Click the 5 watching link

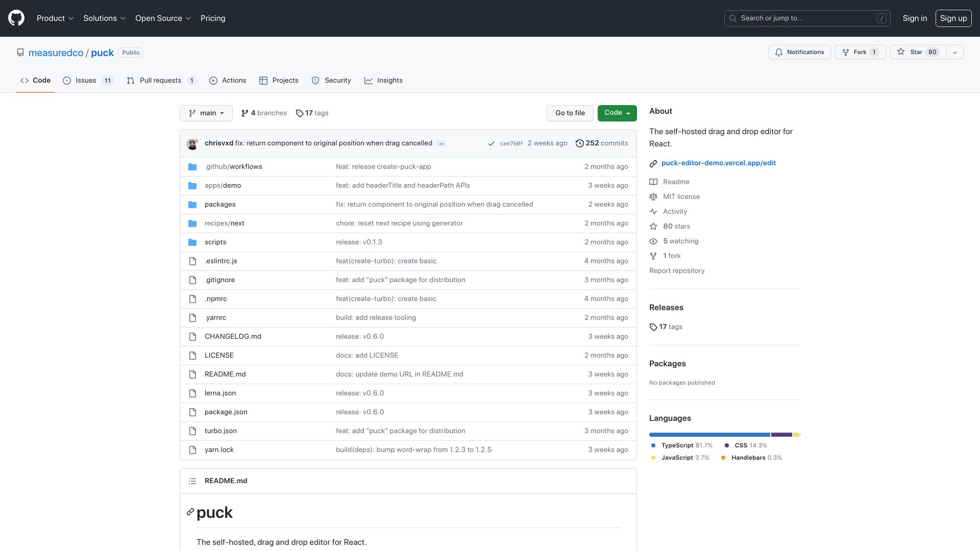click(x=674, y=241)
